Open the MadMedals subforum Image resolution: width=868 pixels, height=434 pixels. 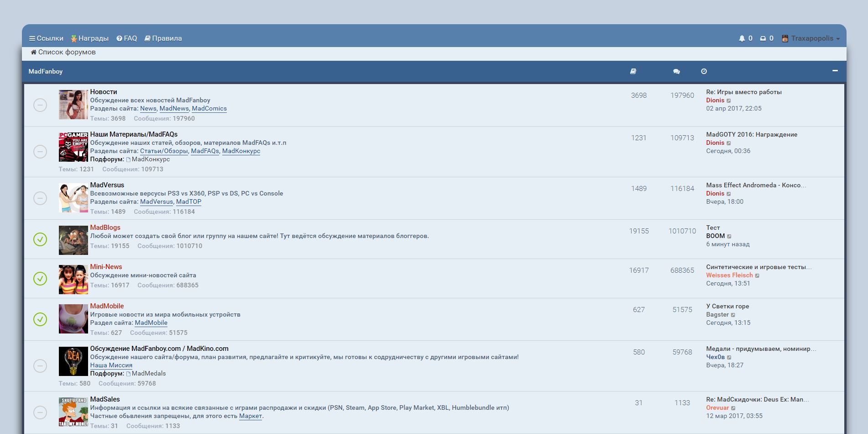click(x=149, y=374)
